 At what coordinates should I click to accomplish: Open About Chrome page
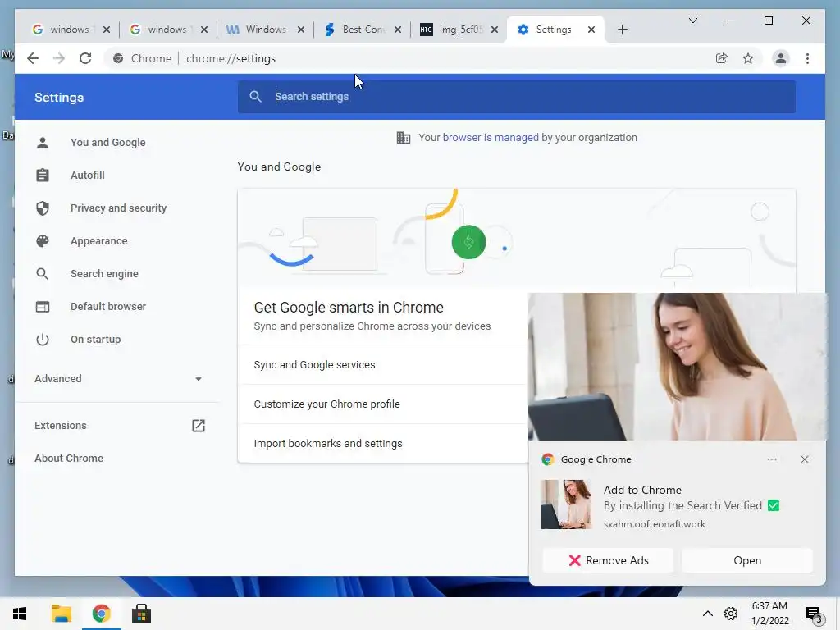click(69, 458)
